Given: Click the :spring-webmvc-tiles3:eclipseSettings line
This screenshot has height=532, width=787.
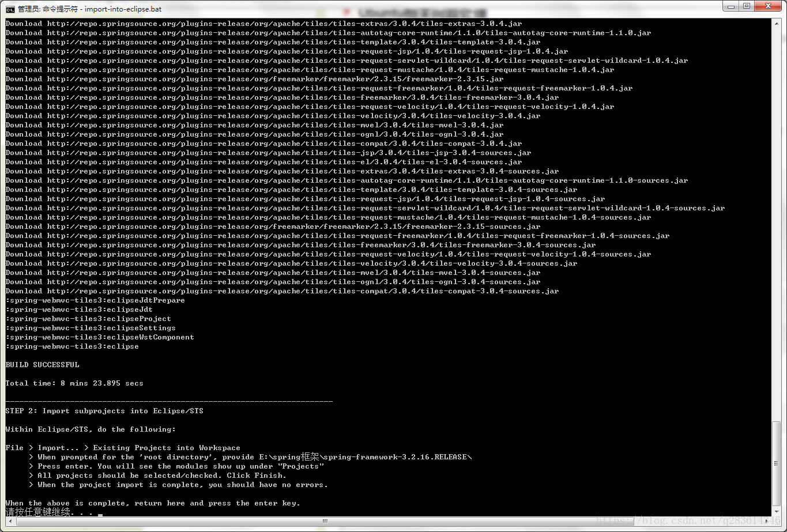Looking at the screenshot, I should pyautogui.click(x=91, y=328).
